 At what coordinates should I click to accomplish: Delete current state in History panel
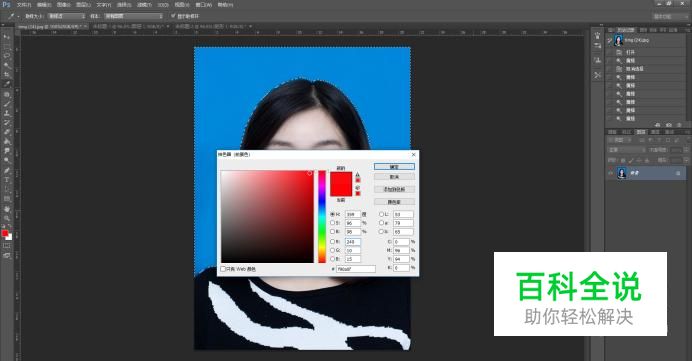[x=679, y=125]
